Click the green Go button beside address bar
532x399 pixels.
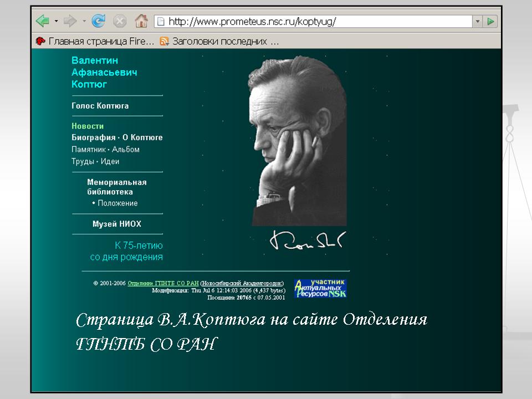point(490,22)
